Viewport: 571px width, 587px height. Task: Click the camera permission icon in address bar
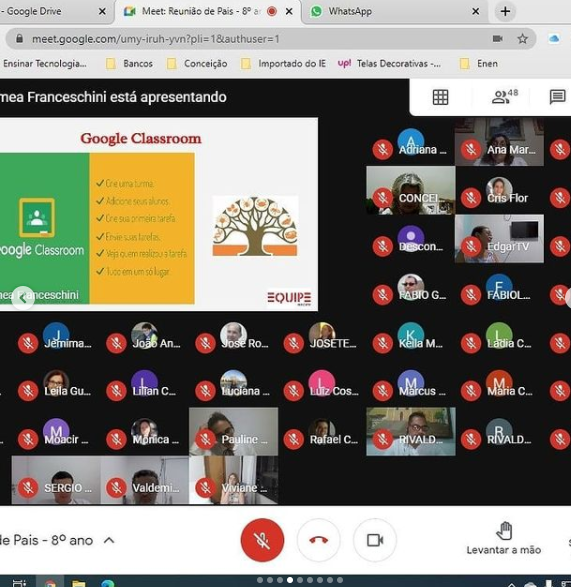pos(497,39)
